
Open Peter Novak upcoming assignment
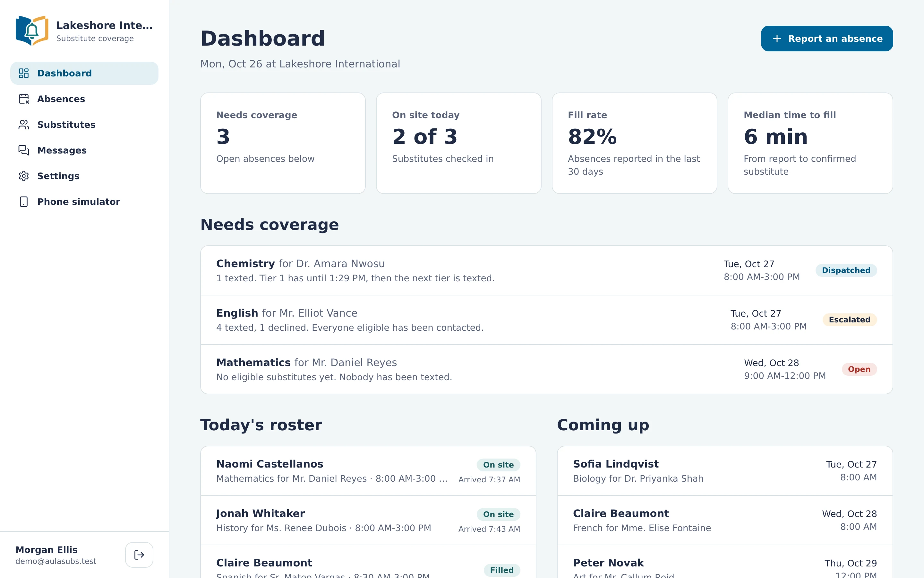725,562
